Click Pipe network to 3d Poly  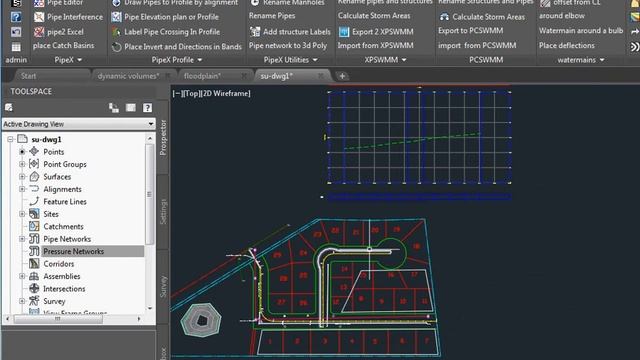pos(288,46)
